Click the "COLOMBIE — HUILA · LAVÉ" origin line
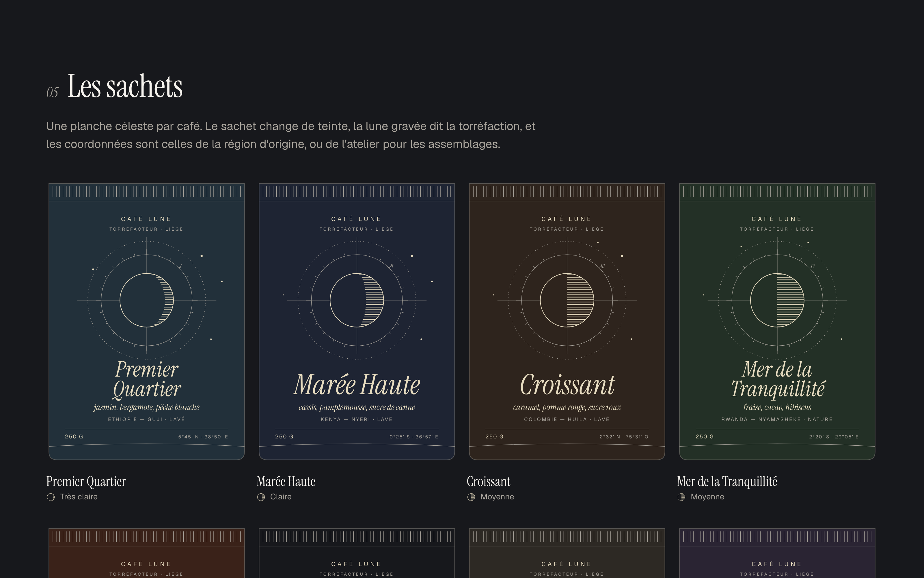This screenshot has height=578, width=924. point(567,419)
